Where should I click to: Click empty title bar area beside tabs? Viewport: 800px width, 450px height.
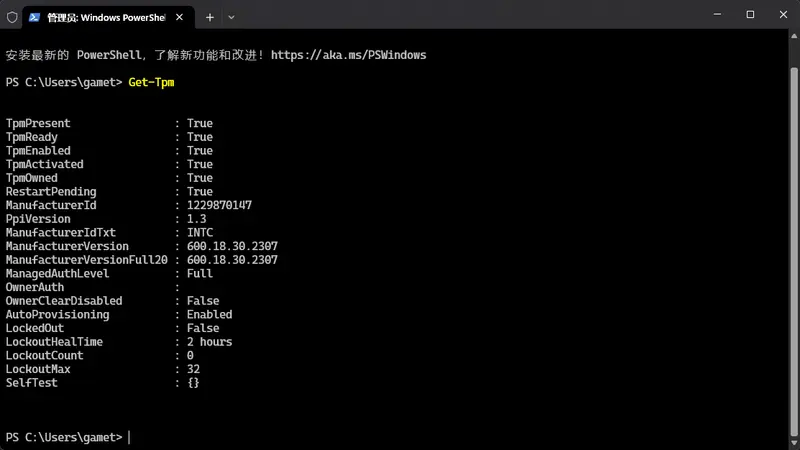[450, 16]
